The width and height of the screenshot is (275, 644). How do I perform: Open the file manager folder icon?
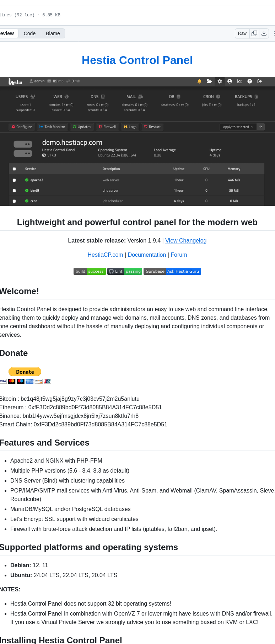pos(209,81)
